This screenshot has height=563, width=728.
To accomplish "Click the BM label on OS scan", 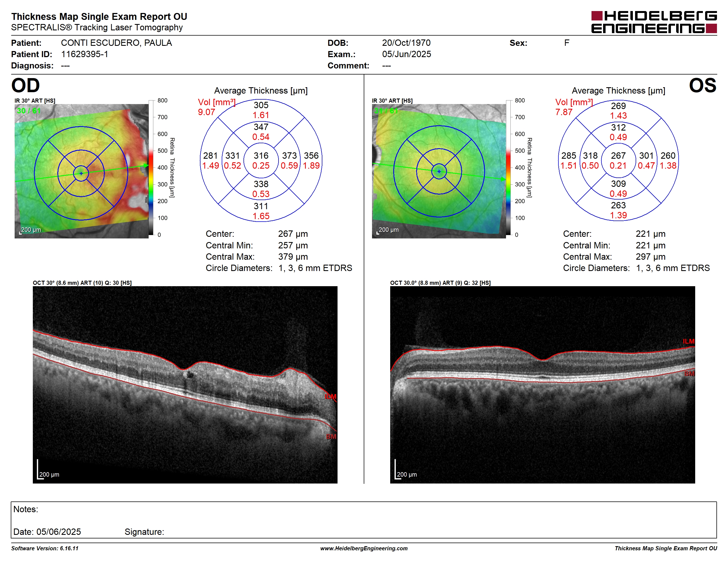I will tap(690, 374).
